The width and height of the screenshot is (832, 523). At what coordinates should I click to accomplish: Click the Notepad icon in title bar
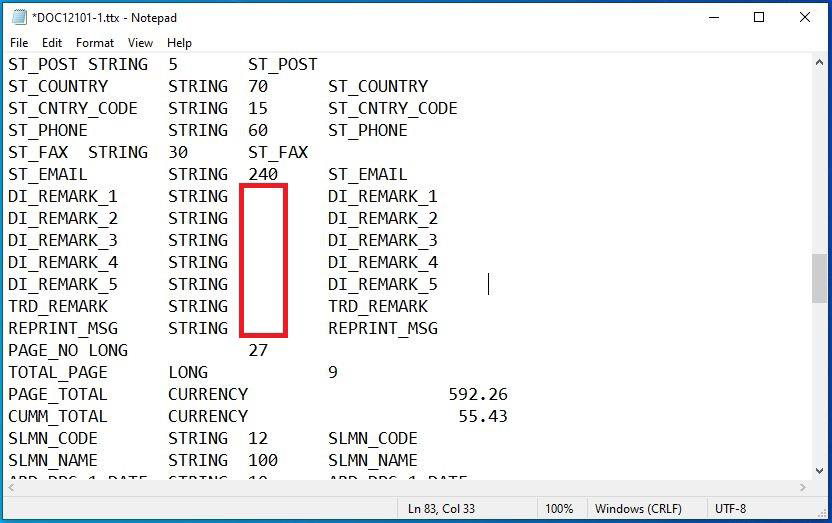click(x=19, y=17)
